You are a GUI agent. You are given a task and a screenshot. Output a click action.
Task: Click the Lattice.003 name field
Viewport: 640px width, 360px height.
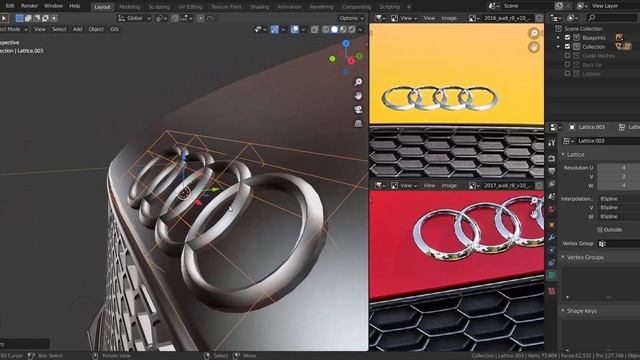click(x=608, y=141)
